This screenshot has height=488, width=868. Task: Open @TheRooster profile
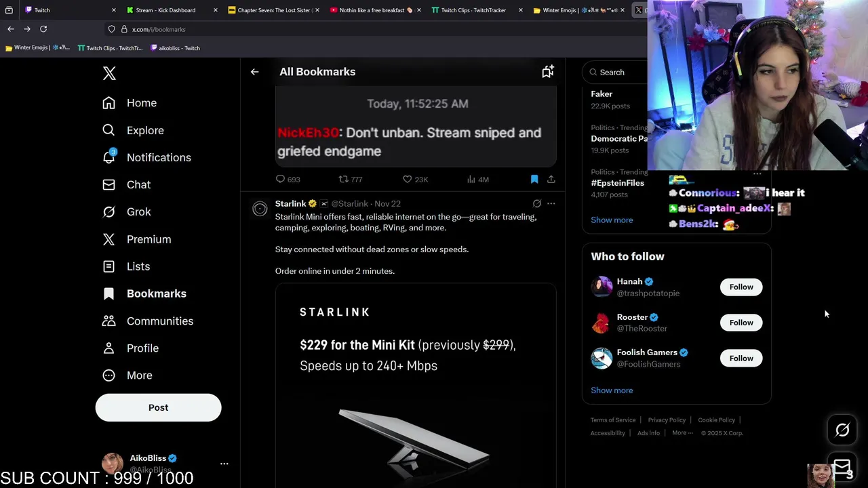642,329
